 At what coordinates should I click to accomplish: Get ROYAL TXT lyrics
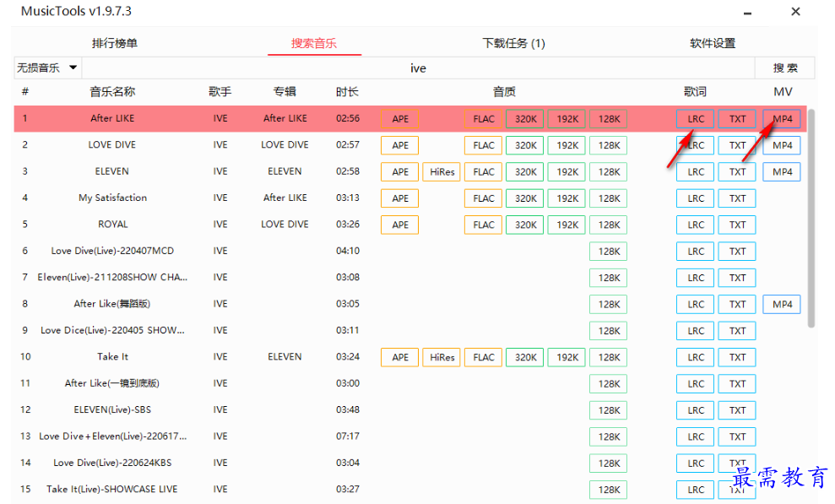coord(737,225)
